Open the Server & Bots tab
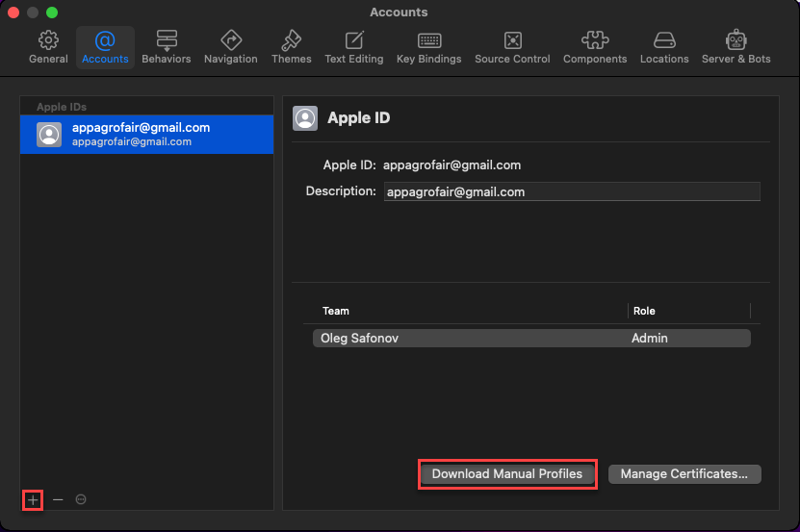The width and height of the screenshot is (800, 532). tap(735, 47)
